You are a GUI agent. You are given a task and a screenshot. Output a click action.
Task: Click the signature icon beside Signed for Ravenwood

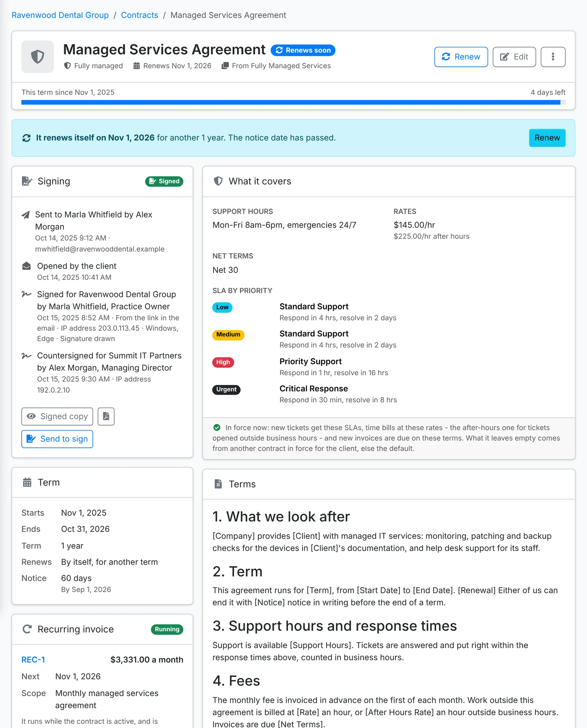tap(26, 294)
